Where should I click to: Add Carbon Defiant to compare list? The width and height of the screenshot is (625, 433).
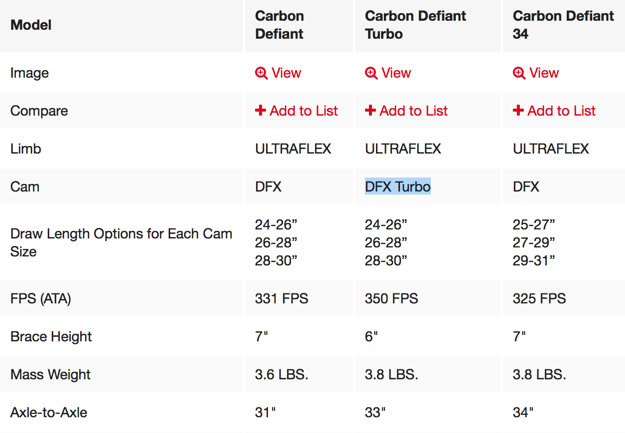304,111
